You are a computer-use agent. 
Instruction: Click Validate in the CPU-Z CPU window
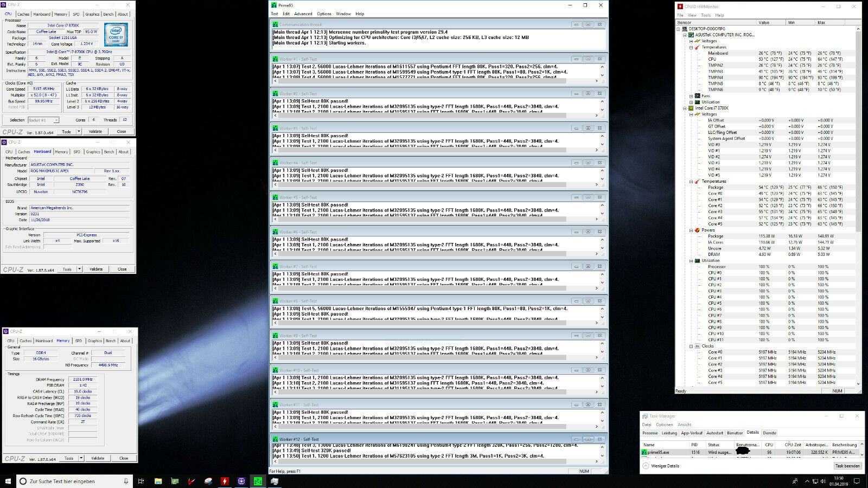[95, 131]
